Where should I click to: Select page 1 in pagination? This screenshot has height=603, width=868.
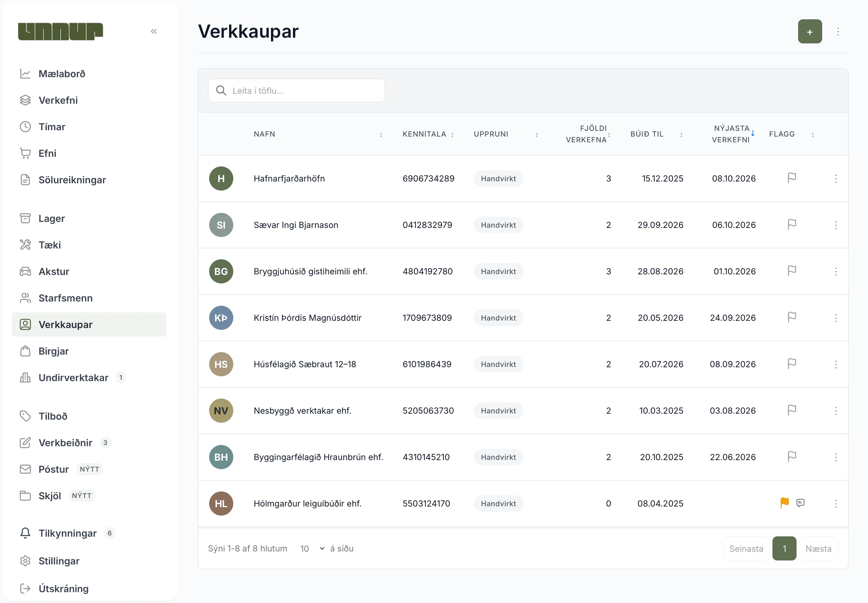[x=784, y=549]
